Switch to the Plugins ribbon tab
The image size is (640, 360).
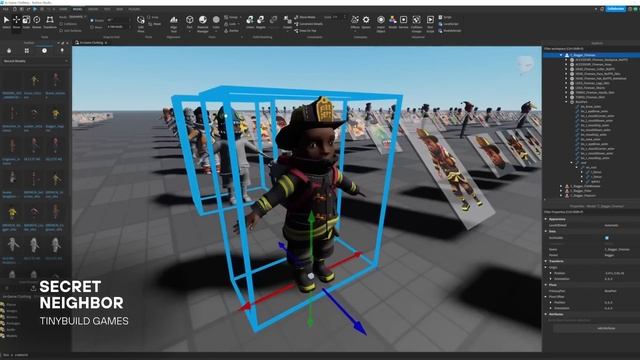(x=134, y=9)
